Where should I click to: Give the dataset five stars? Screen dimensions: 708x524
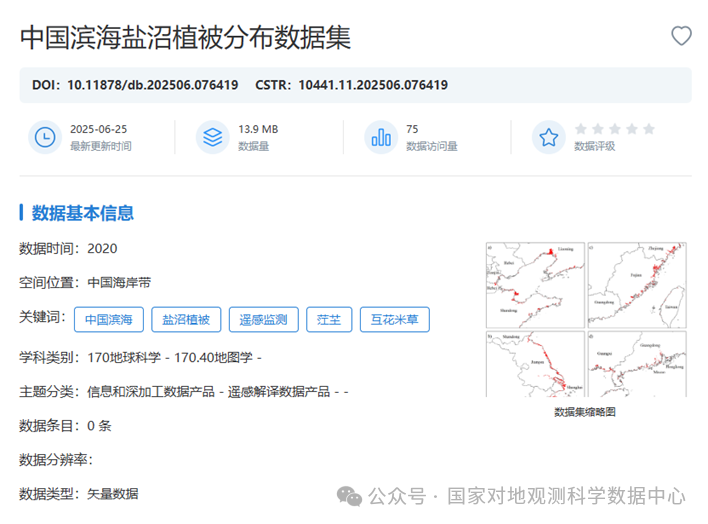click(x=648, y=129)
